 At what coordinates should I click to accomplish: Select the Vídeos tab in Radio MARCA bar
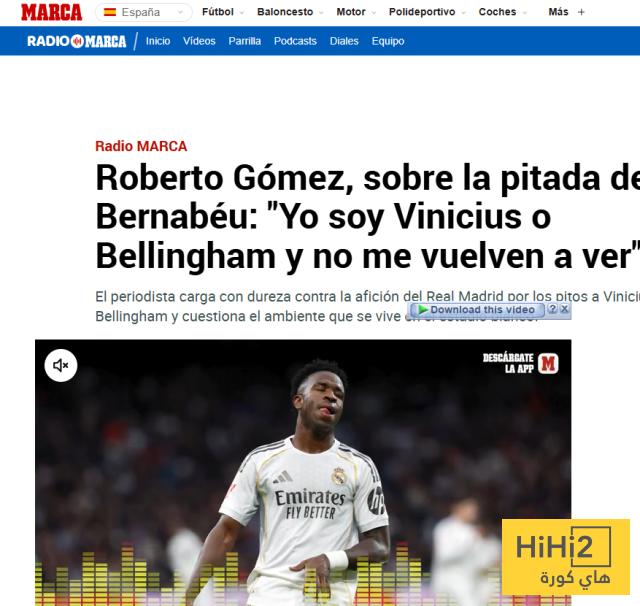(199, 41)
